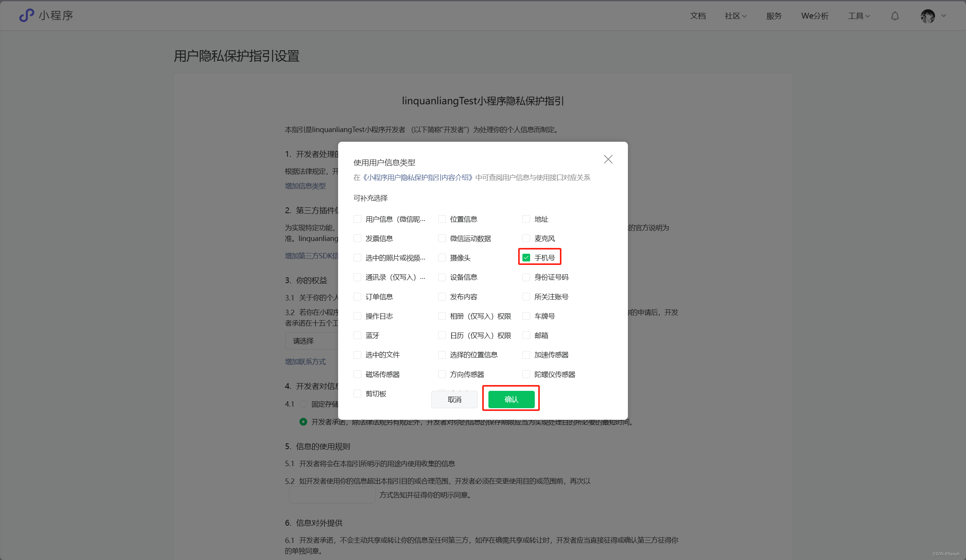Click the blank input field before 方式告知

coord(332,495)
